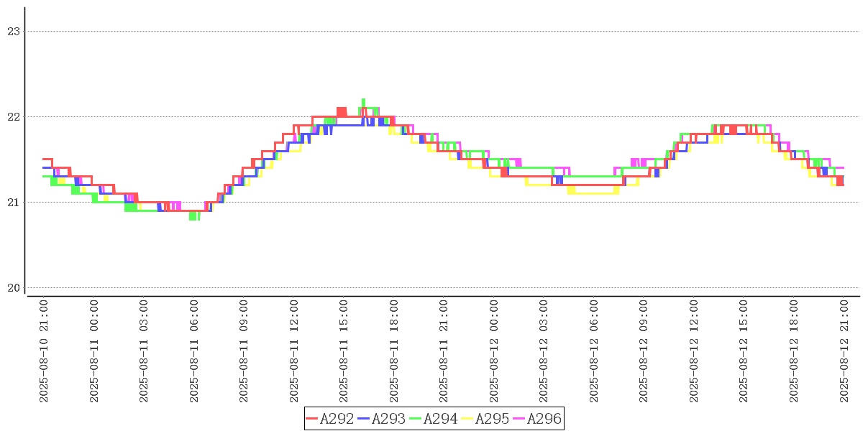Image resolution: width=868 pixels, height=431 pixels.
Task: Select the 2025-08-12 09:00 x-axis label
Action: pos(644,351)
